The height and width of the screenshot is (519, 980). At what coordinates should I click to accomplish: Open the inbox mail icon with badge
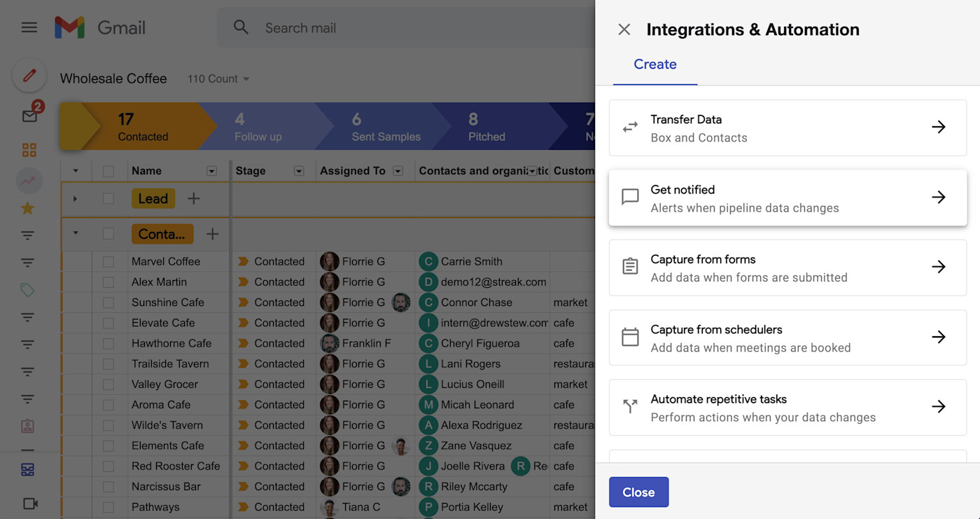coord(29,116)
